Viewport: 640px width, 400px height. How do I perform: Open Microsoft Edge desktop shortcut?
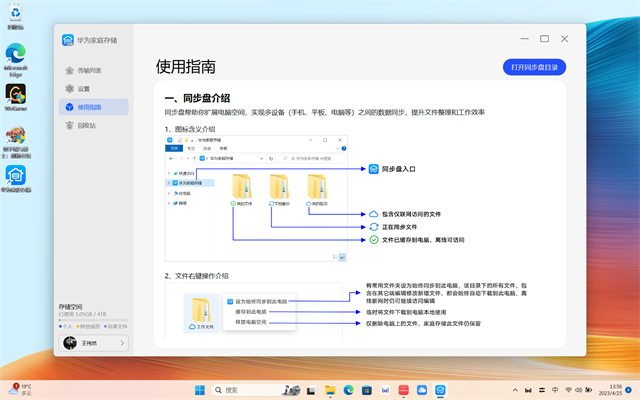(16, 60)
